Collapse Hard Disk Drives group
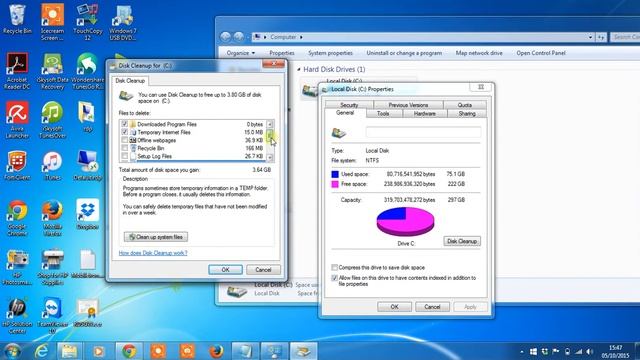The width and height of the screenshot is (640, 360). coord(299,69)
